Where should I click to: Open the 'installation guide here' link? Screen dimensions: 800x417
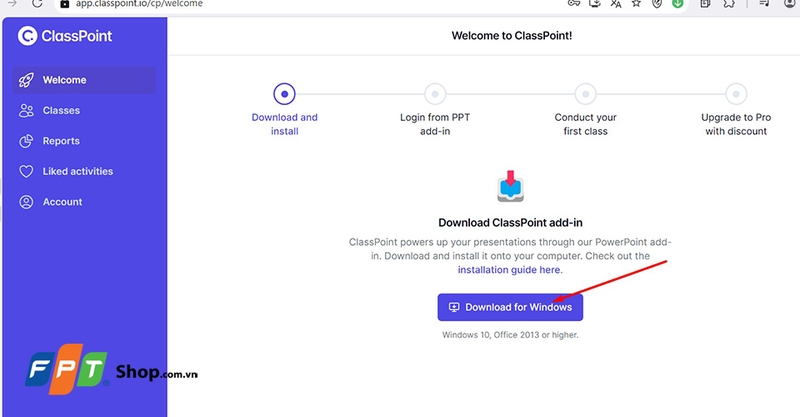[509, 270]
